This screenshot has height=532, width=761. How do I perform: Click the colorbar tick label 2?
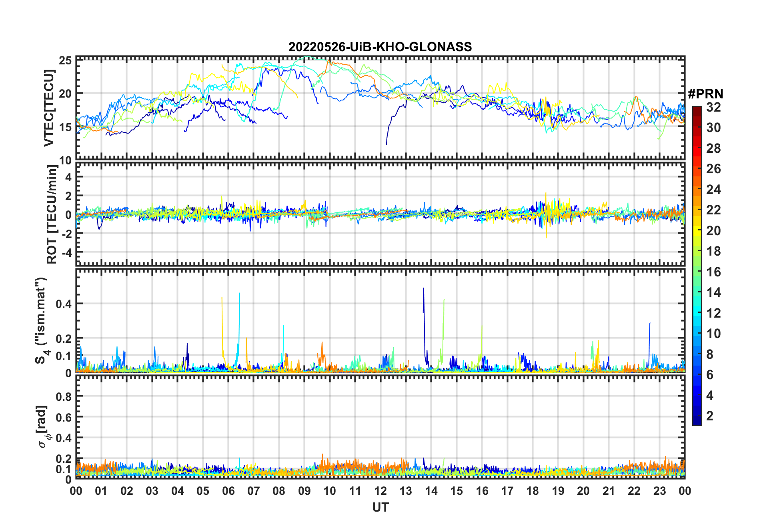pyautogui.click(x=710, y=416)
